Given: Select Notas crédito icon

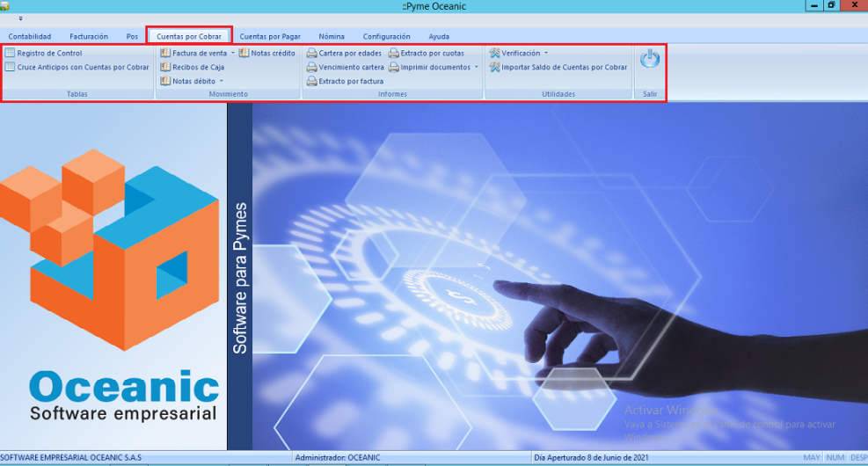Looking at the screenshot, I should 244,53.
